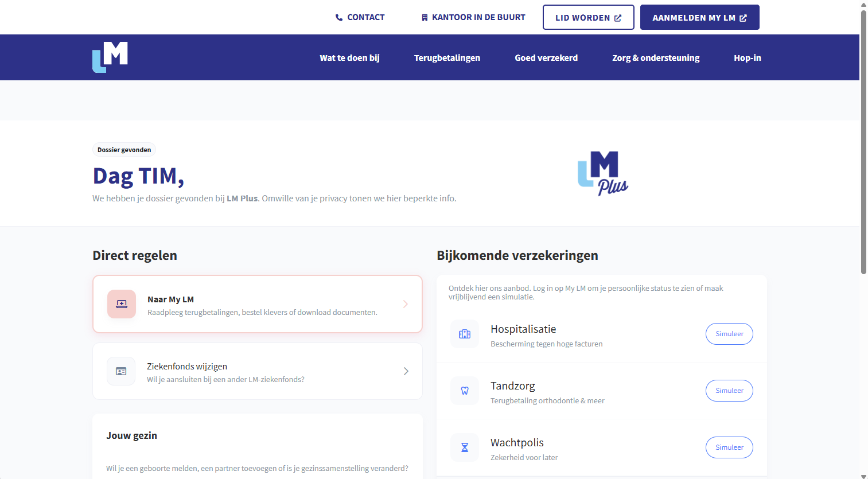Expand the Naar My LM card chevron
The width and height of the screenshot is (868, 479).
(x=406, y=304)
